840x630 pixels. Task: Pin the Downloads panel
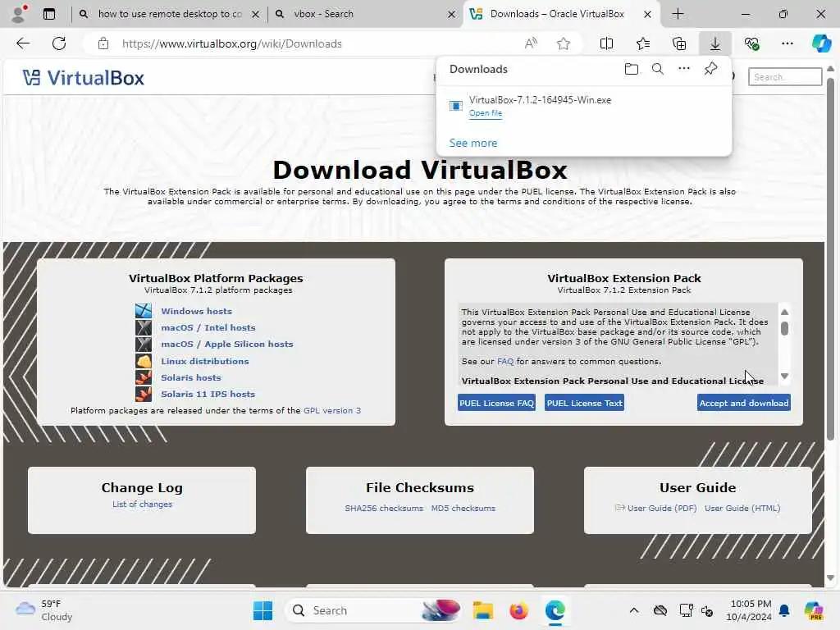tap(711, 69)
